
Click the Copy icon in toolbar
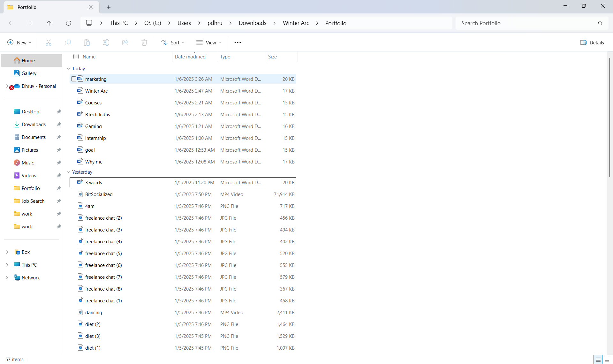68,42
